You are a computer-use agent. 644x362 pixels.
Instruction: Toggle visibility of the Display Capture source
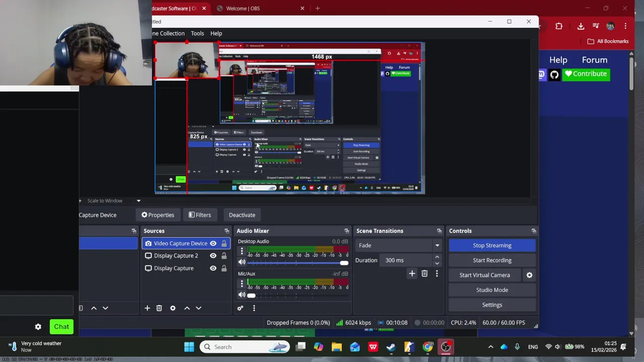click(213, 268)
